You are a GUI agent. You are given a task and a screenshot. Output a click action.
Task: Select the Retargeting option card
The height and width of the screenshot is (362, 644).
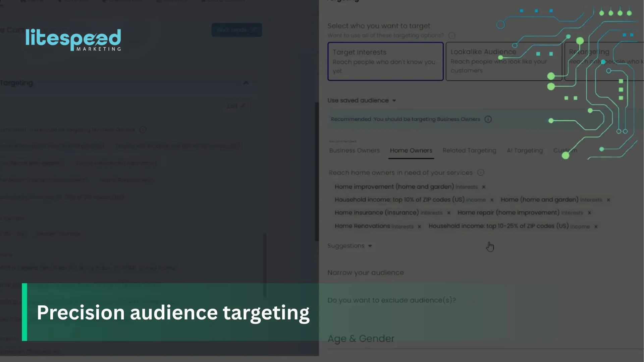coord(604,61)
